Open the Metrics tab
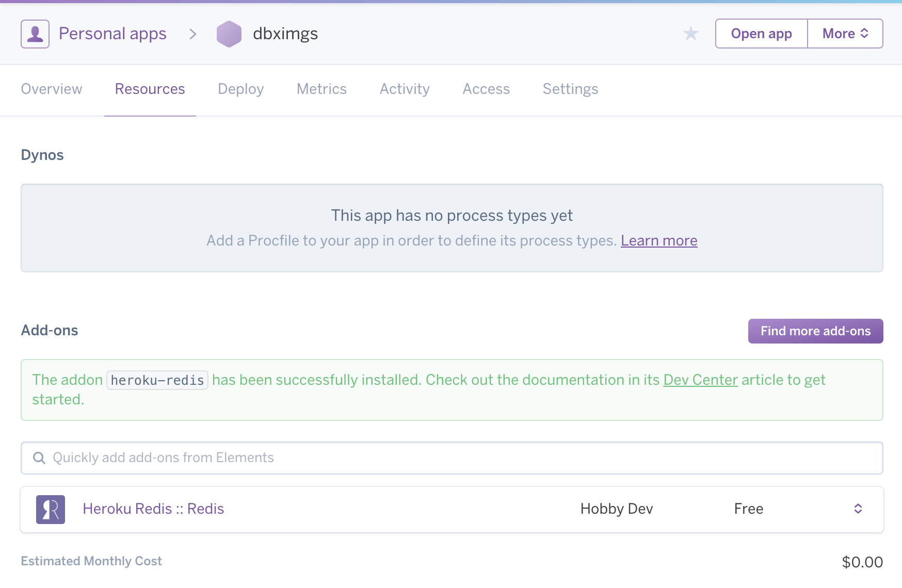 (322, 89)
